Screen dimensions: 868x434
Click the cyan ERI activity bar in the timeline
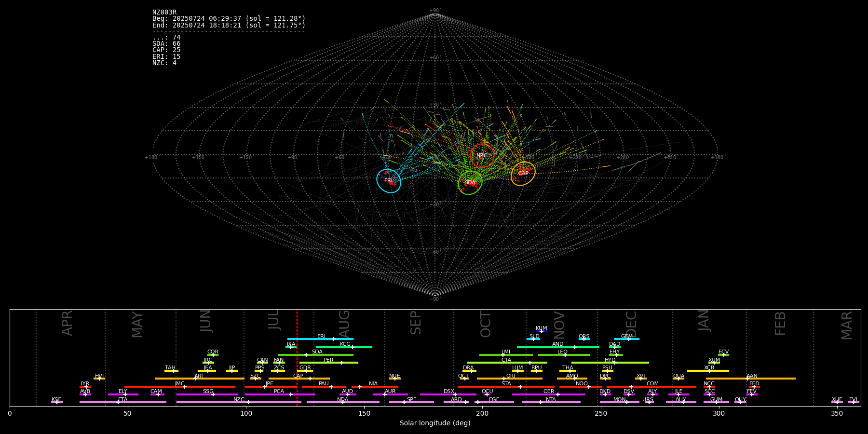320,339
